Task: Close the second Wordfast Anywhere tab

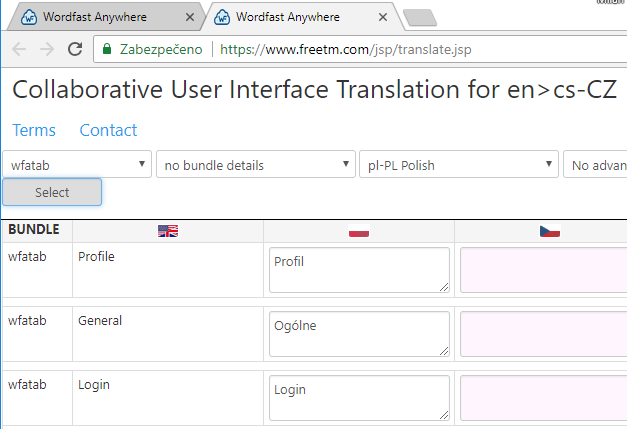Action: point(383,17)
